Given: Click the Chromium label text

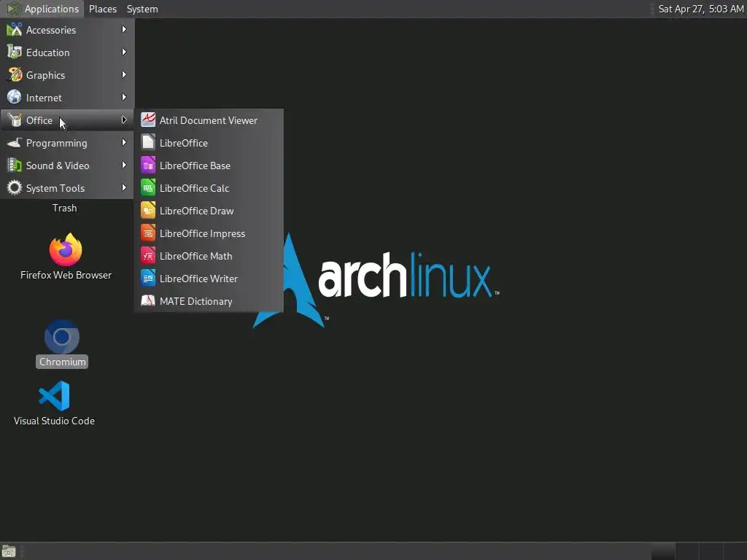Looking at the screenshot, I should click(63, 362).
